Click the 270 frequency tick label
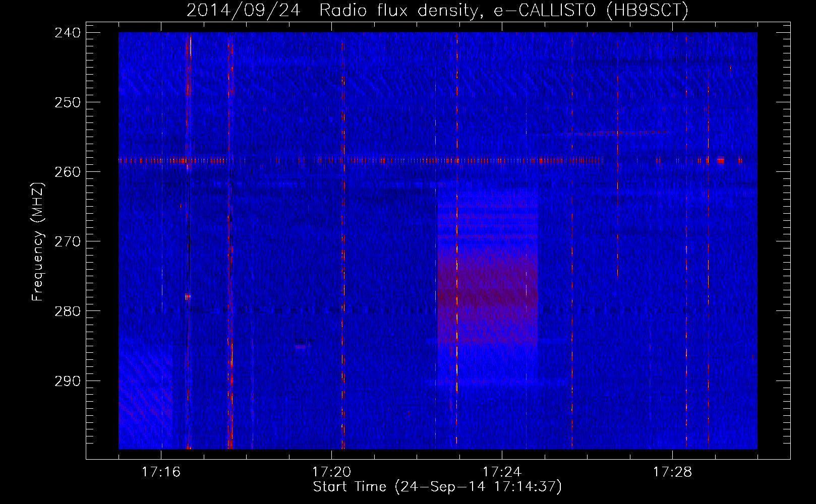 (x=68, y=241)
